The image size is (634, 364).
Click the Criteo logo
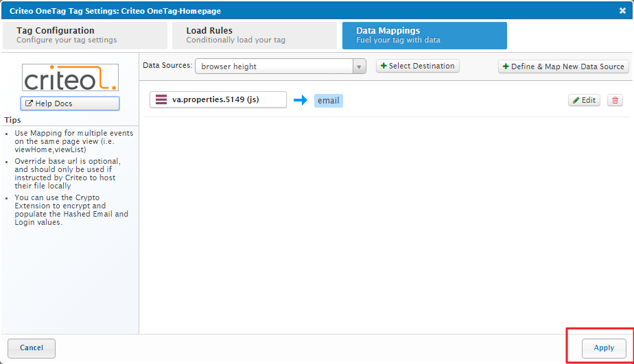click(71, 77)
